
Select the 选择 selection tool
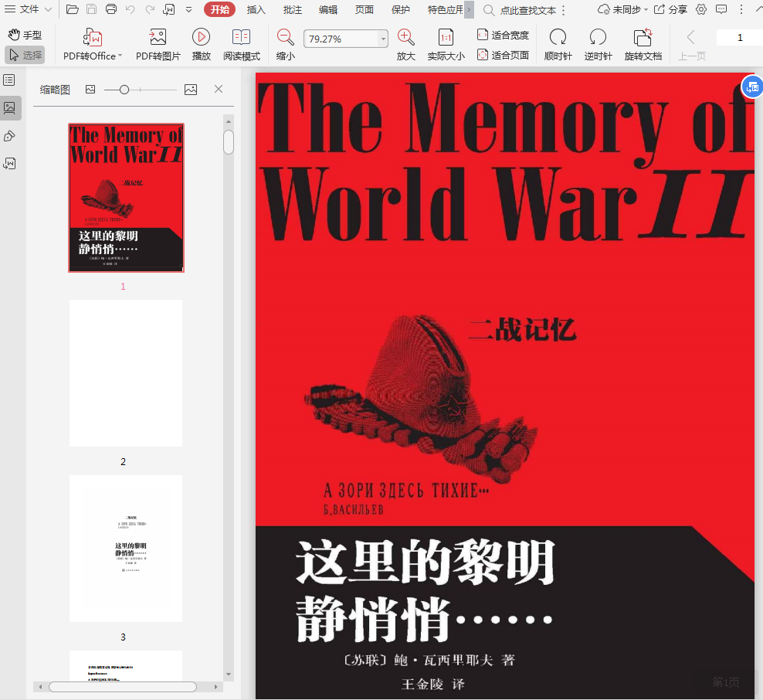[x=25, y=55]
